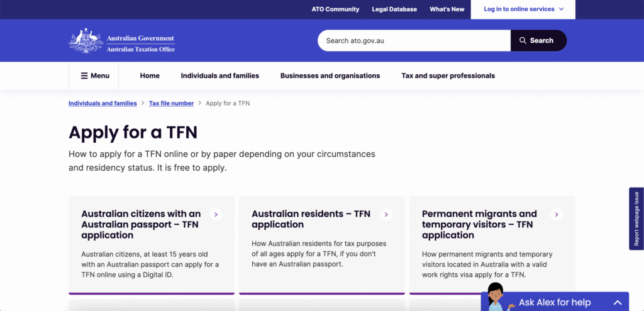Open the Home navigation item
The width and height of the screenshot is (644, 311).
150,76
